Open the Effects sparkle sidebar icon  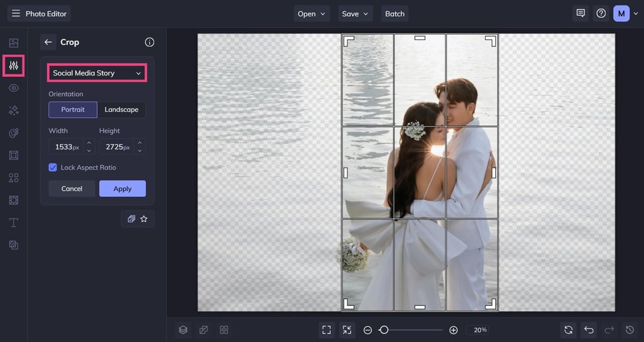pos(14,110)
